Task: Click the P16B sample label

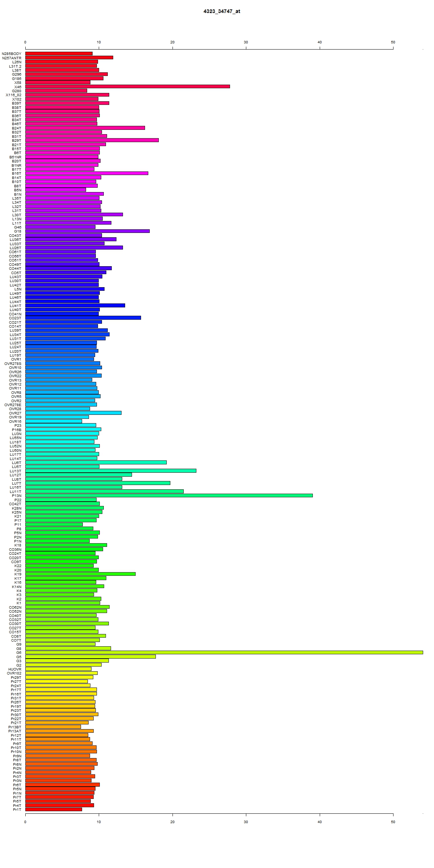Action: coord(17,430)
